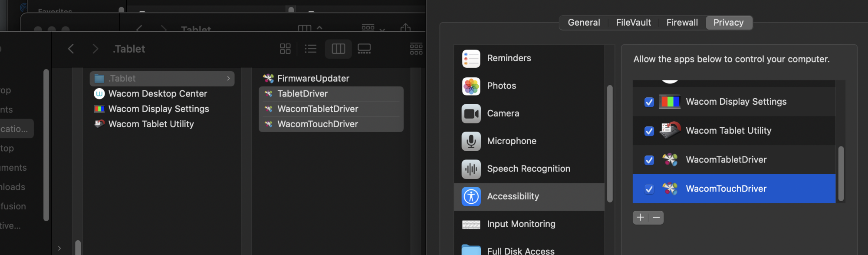Select Photos privacy category
Viewport: 868px width, 255px height.
pos(529,86)
